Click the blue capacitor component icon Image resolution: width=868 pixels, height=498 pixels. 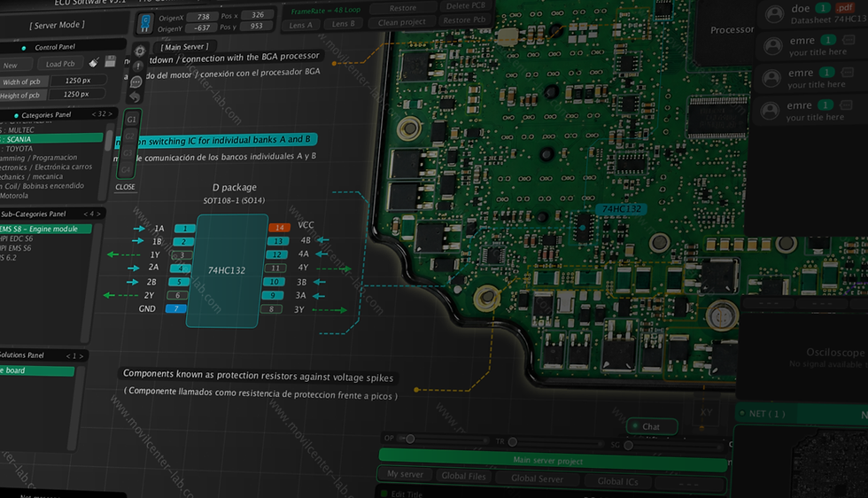[145, 23]
